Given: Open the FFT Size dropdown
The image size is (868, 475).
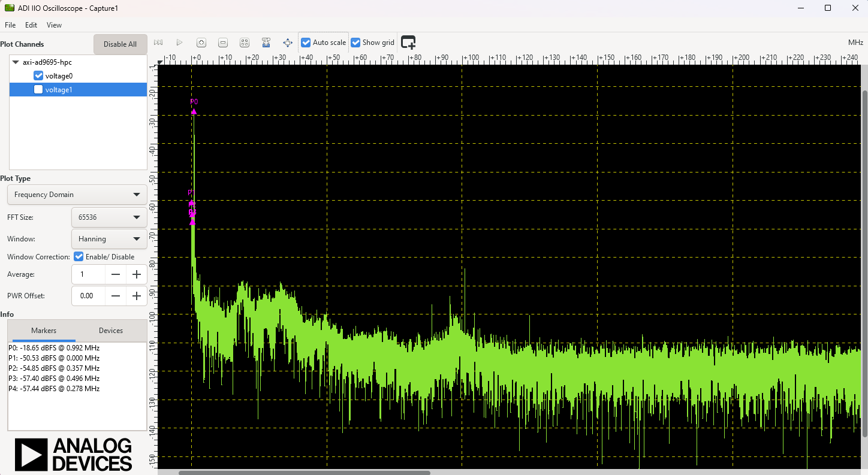Looking at the screenshot, I should tap(108, 217).
